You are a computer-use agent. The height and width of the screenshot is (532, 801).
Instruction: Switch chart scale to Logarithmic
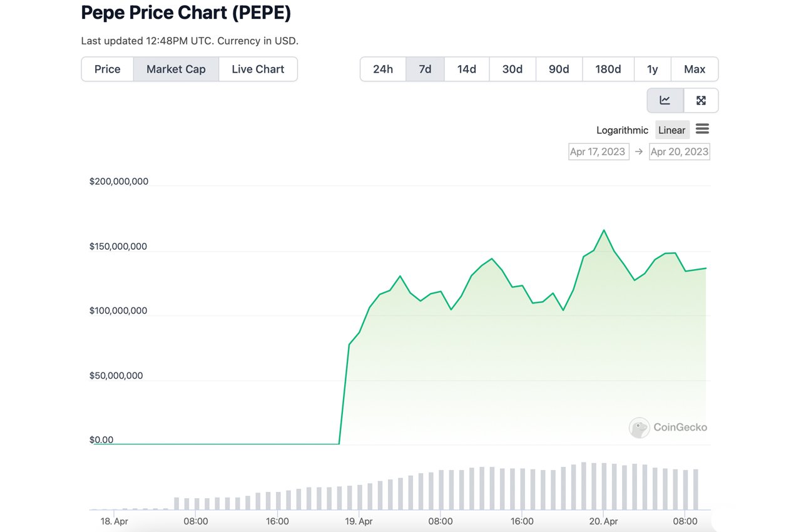pyautogui.click(x=622, y=130)
